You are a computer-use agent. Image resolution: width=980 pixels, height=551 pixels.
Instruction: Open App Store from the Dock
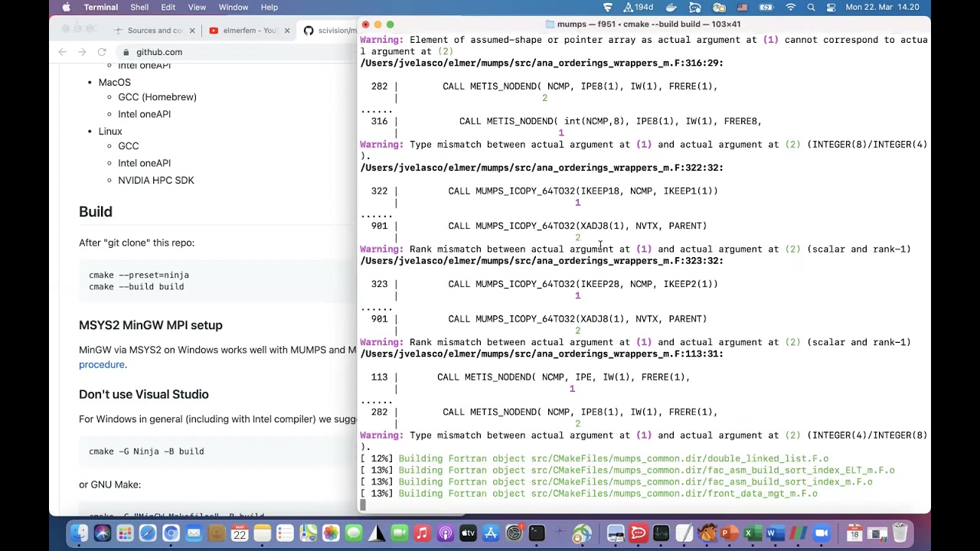tap(491, 533)
